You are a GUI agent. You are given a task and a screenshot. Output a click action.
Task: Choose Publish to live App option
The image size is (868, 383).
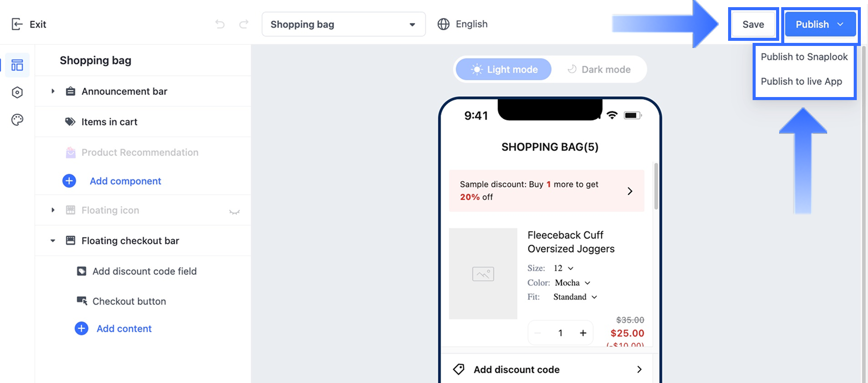point(801,81)
